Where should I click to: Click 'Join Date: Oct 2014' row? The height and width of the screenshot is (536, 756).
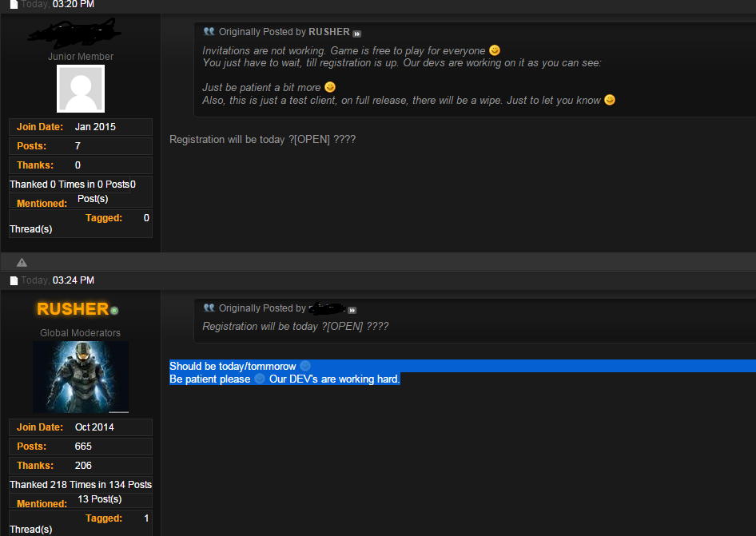(81, 427)
